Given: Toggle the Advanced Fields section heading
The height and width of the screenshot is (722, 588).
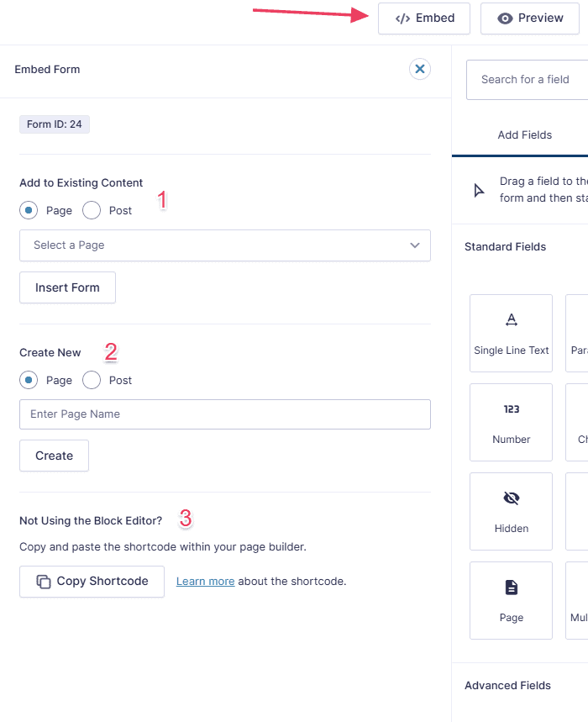Looking at the screenshot, I should click(507, 686).
